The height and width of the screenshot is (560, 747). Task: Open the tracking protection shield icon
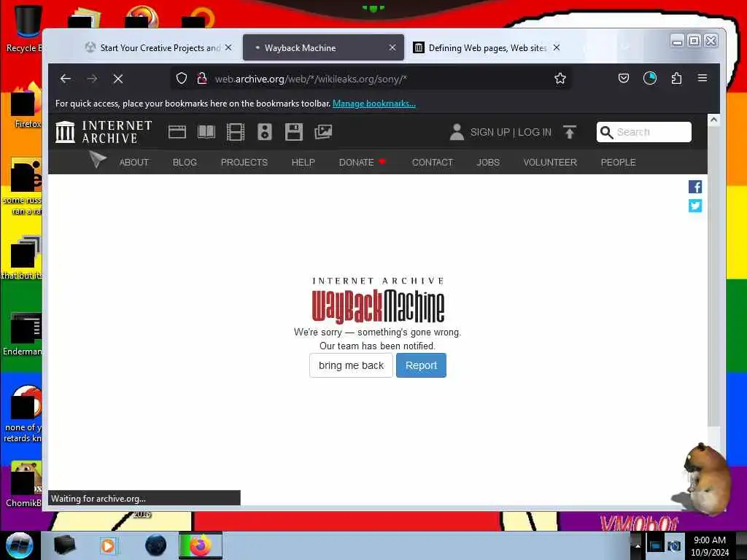[x=182, y=79]
